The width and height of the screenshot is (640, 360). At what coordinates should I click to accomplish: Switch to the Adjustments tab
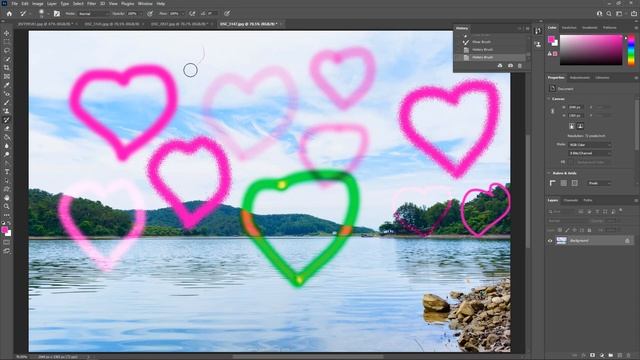coord(580,78)
